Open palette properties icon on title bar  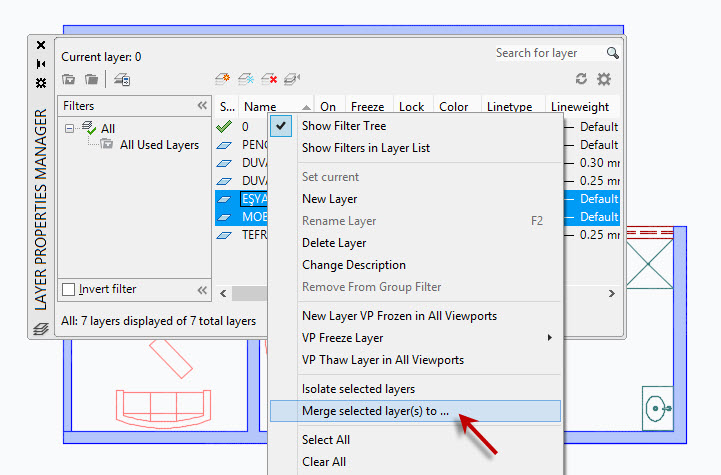[41, 83]
